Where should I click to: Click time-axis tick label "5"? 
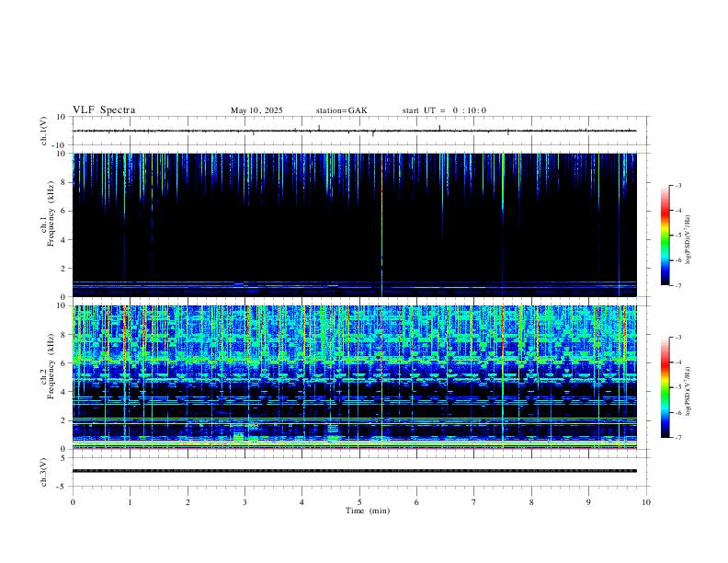359,502
